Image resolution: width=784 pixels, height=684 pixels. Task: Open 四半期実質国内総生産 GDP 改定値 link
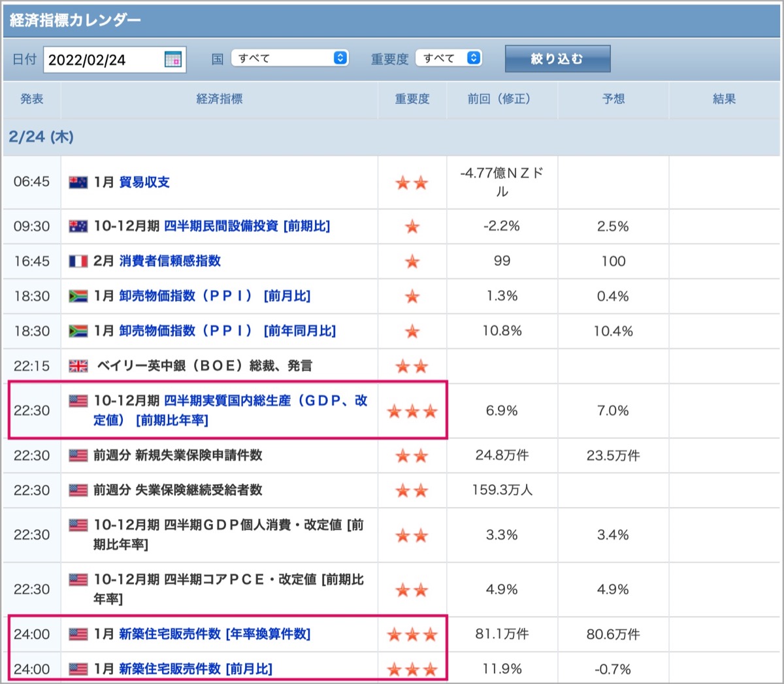tap(230, 410)
